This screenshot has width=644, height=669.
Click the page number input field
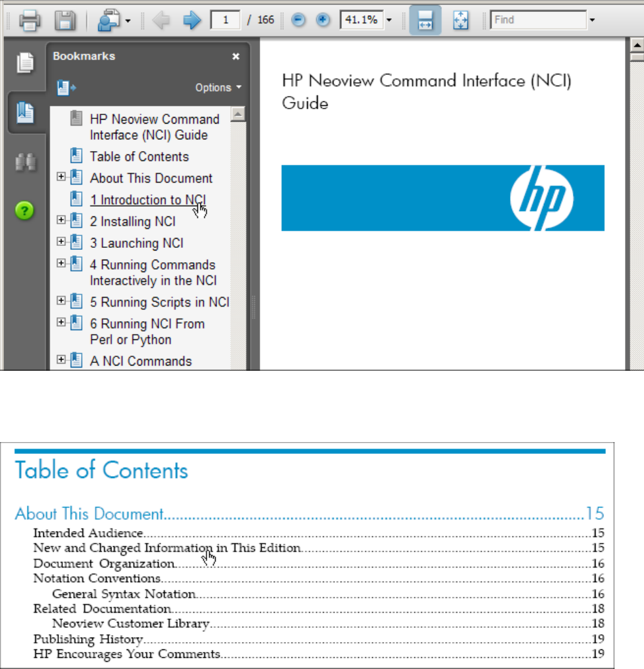tap(226, 20)
